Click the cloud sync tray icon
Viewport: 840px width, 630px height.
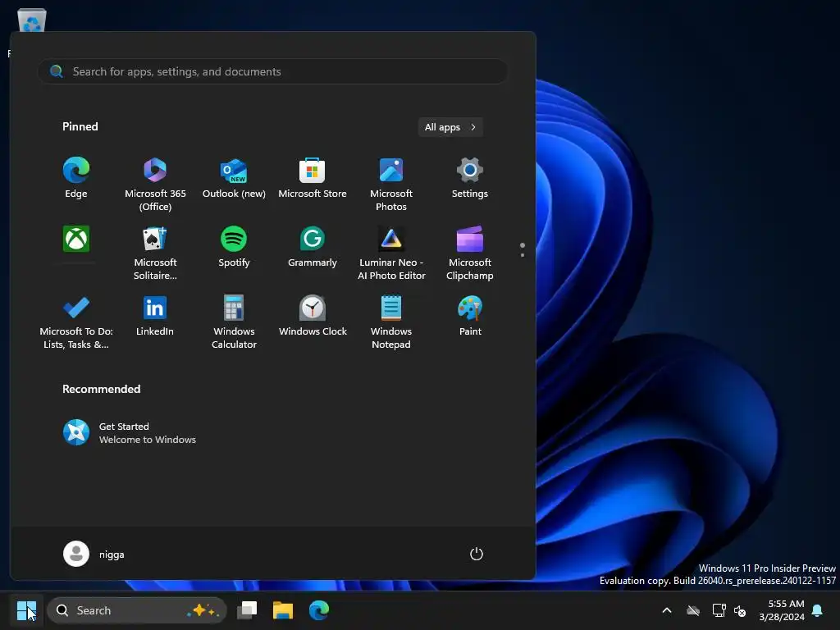pyautogui.click(x=692, y=610)
